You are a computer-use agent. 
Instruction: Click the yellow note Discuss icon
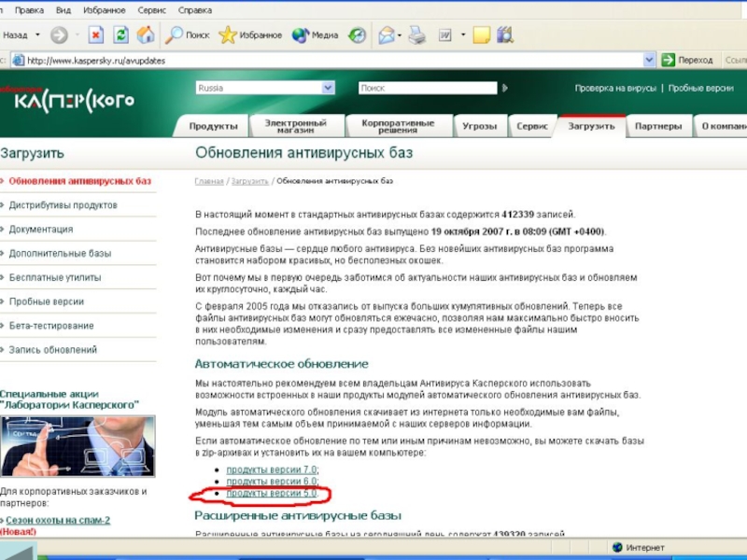481,35
